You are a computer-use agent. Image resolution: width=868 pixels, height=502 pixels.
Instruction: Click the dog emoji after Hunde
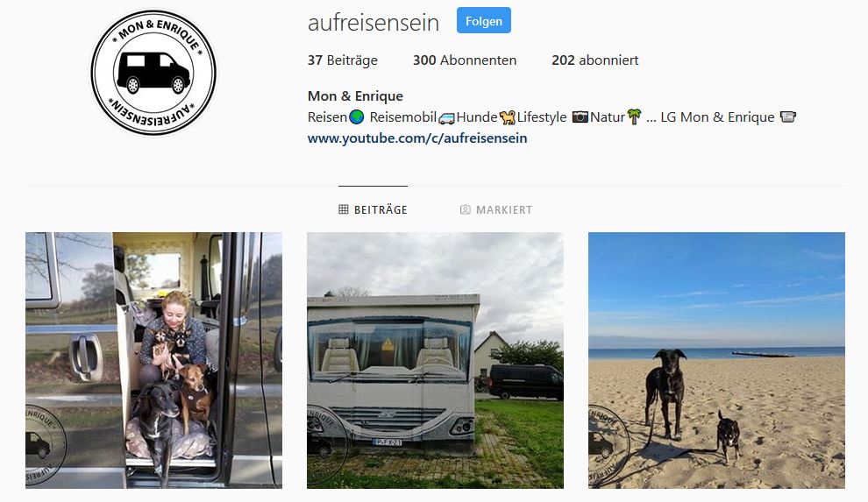(507, 117)
